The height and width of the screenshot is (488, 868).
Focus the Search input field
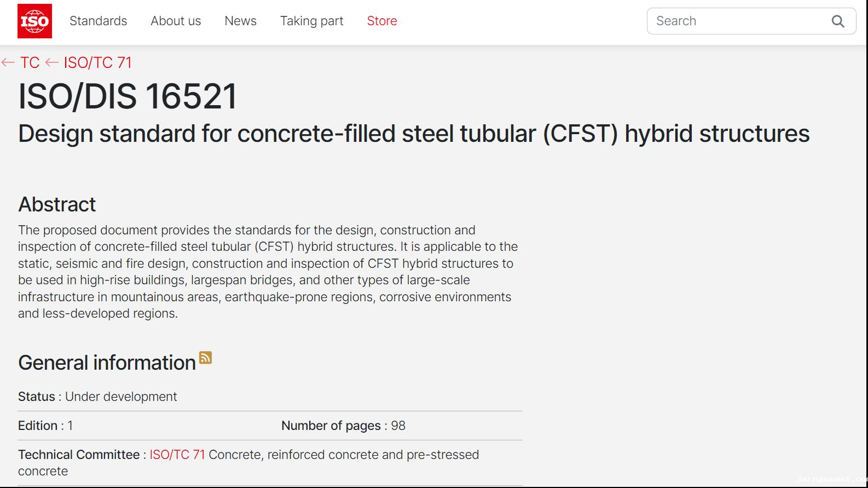pos(733,21)
